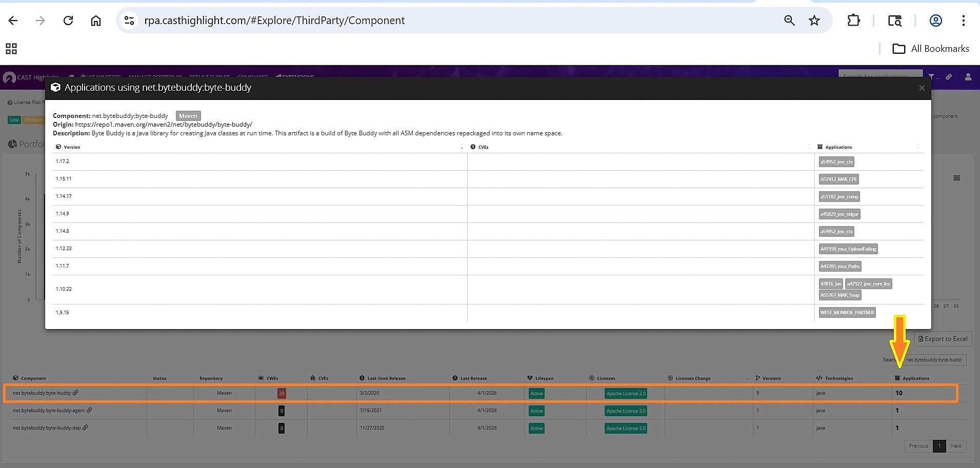
Task: Open link icon beside net.bytebuddy:byte-buddy-agent
Action: (89, 410)
